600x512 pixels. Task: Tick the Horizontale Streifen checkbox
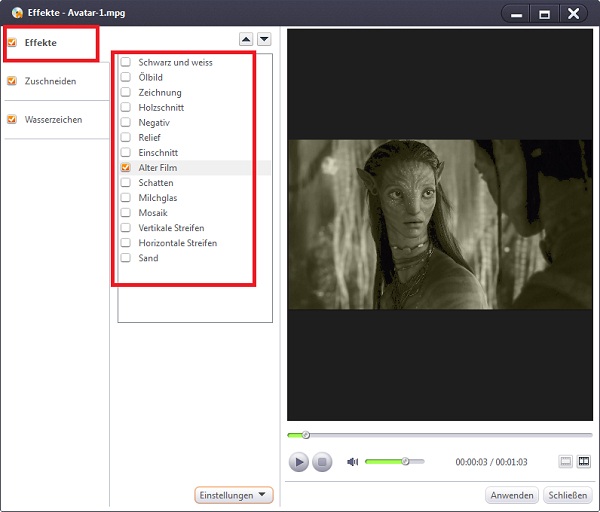pos(126,243)
